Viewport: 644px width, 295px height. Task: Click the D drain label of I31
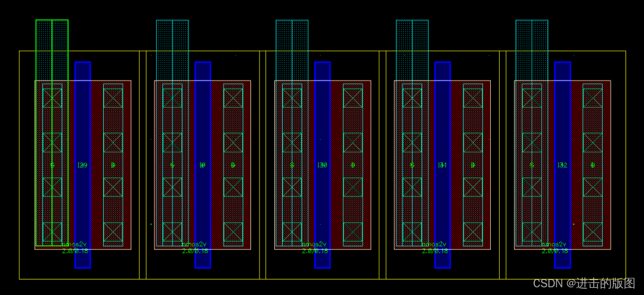tap(473, 165)
